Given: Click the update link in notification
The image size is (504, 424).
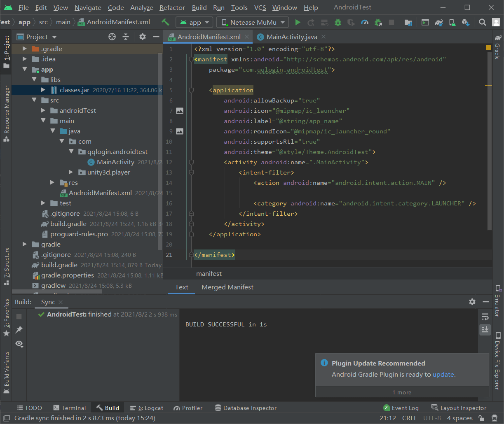Looking at the screenshot, I should (443, 375).
